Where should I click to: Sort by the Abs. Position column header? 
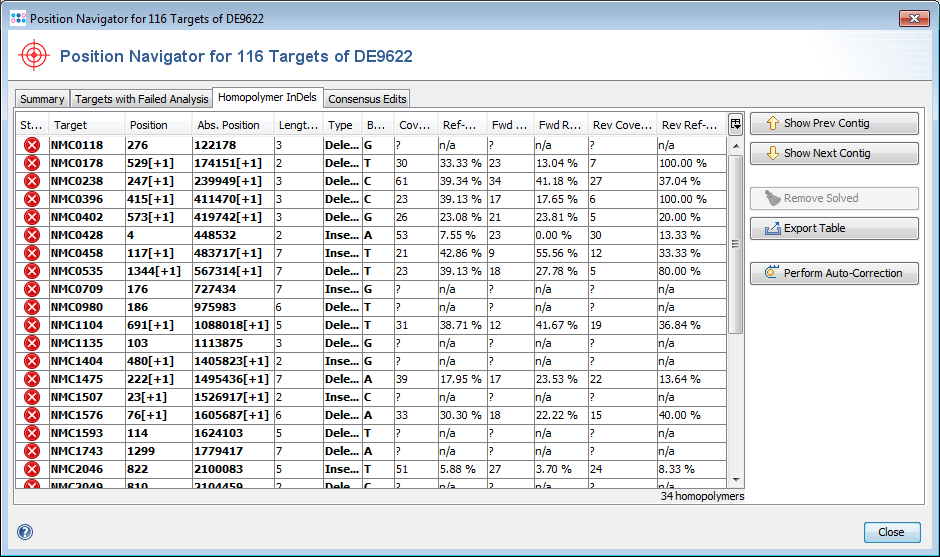(228, 126)
